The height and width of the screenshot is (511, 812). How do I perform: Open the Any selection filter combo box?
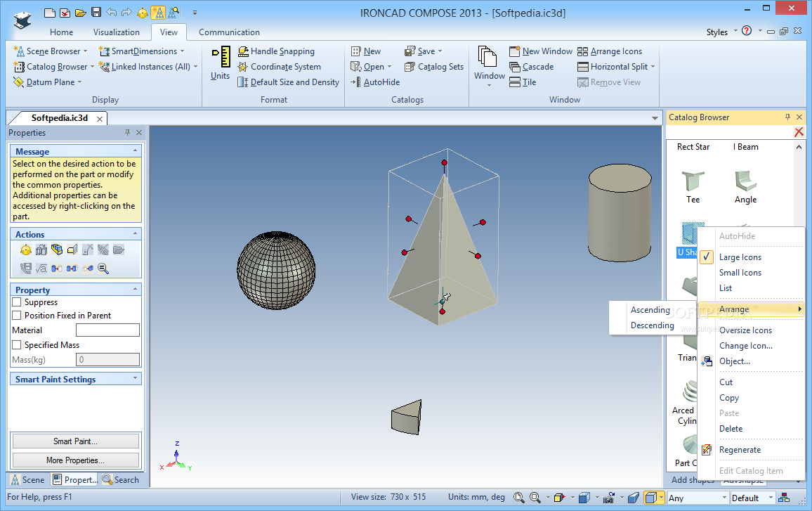coord(698,498)
